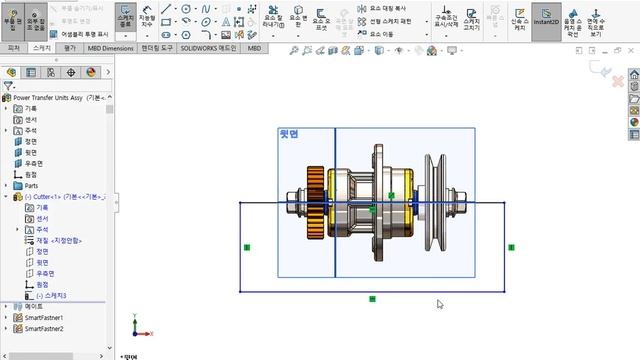Click the Move Entities (요소 이동) tool
The height and width of the screenshot is (360, 640).
(x=376, y=34)
